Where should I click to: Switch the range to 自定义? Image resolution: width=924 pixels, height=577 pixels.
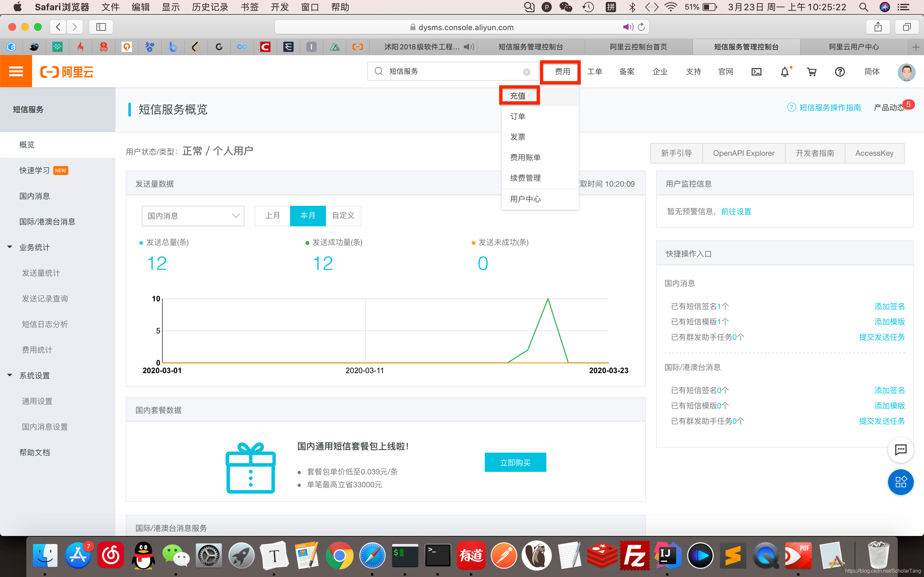pyautogui.click(x=343, y=216)
